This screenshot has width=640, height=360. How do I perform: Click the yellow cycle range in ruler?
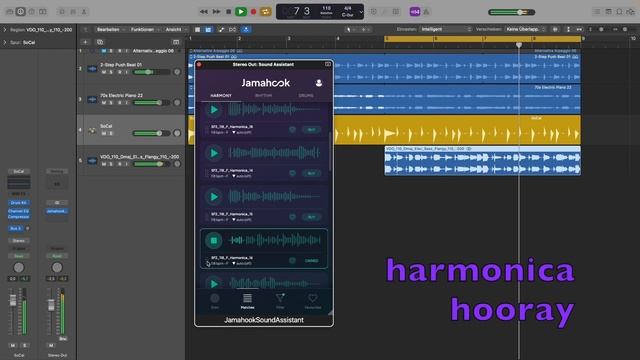(x=482, y=39)
